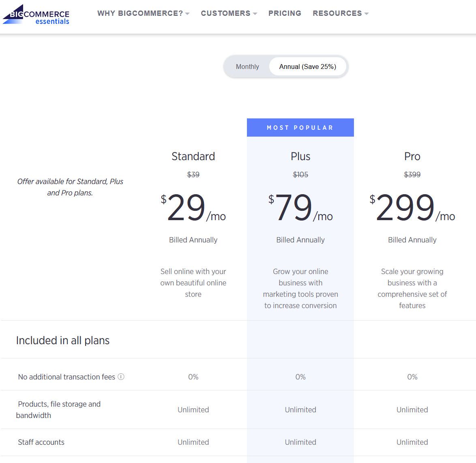Click info icon beside transaction fees
476x463 pixels.
(121, 377)
